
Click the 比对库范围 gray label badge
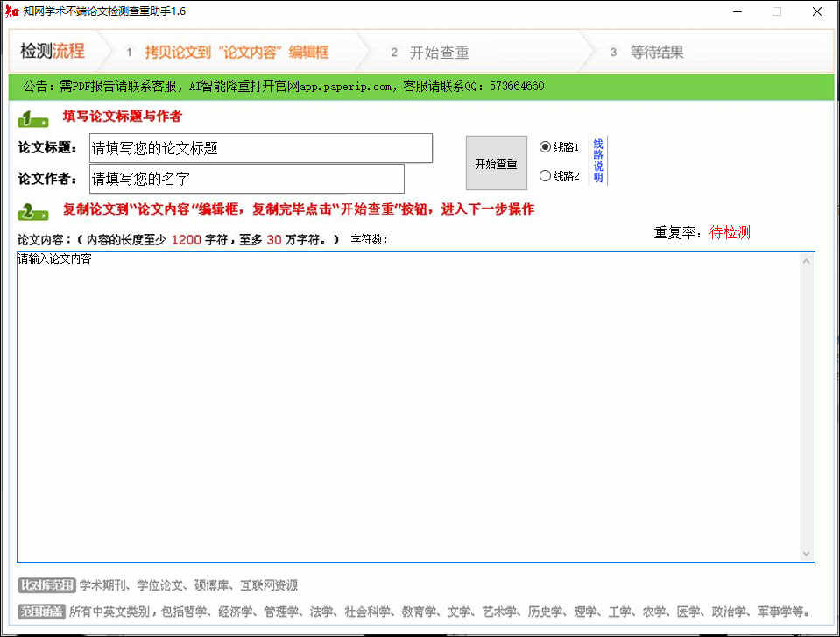coord(46,585)
